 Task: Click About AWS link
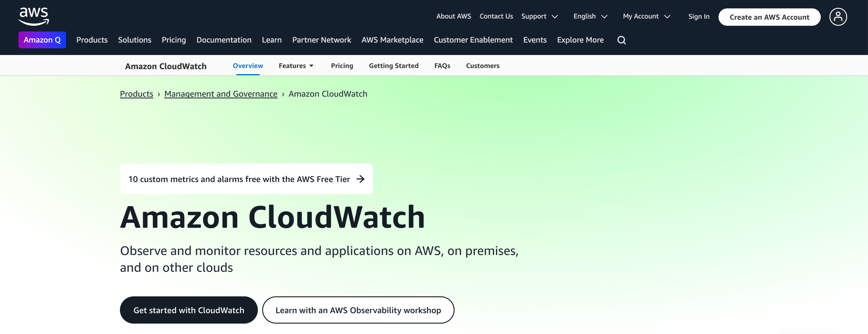click(453, 16)
